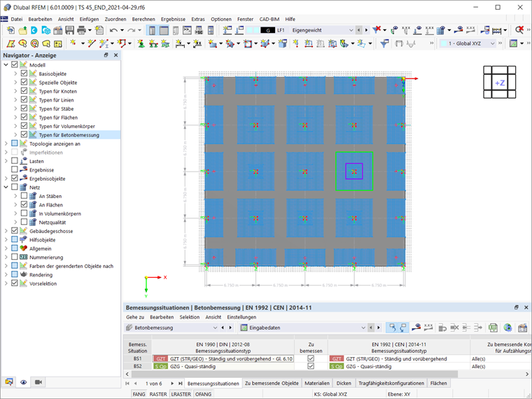Click the black G load case color swatch

[267, 30]
